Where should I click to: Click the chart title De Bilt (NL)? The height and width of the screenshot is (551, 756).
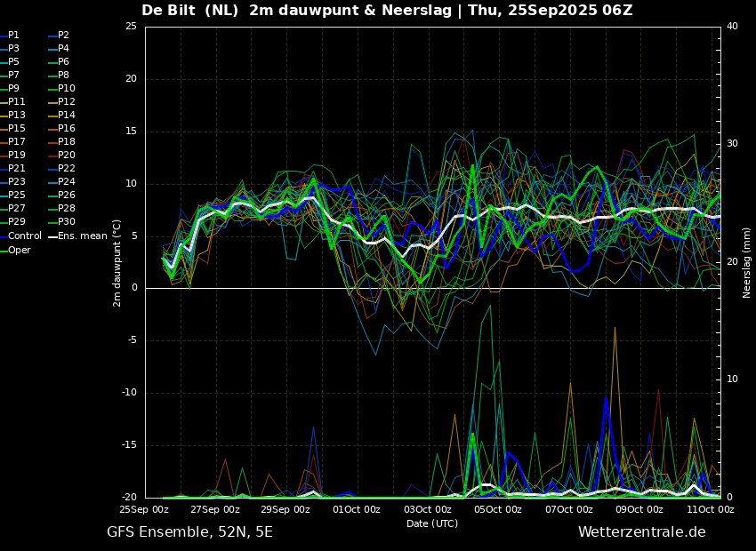(x=190, y=10)
